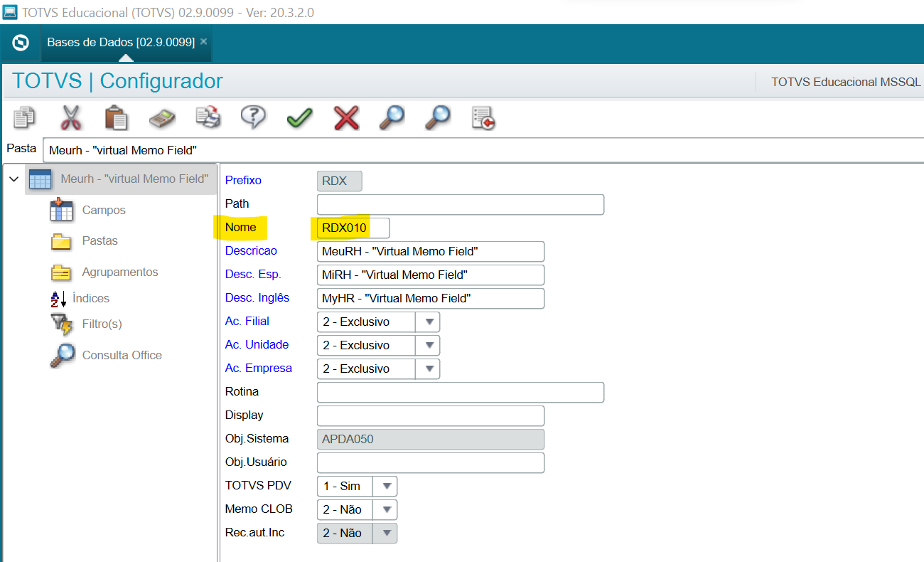Click the Nome label
924x562 pixels.
[240, 227]
